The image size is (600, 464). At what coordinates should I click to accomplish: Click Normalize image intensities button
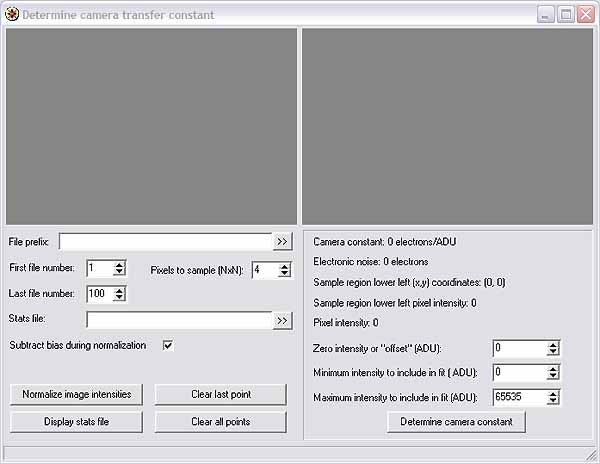tap(77, 394)
